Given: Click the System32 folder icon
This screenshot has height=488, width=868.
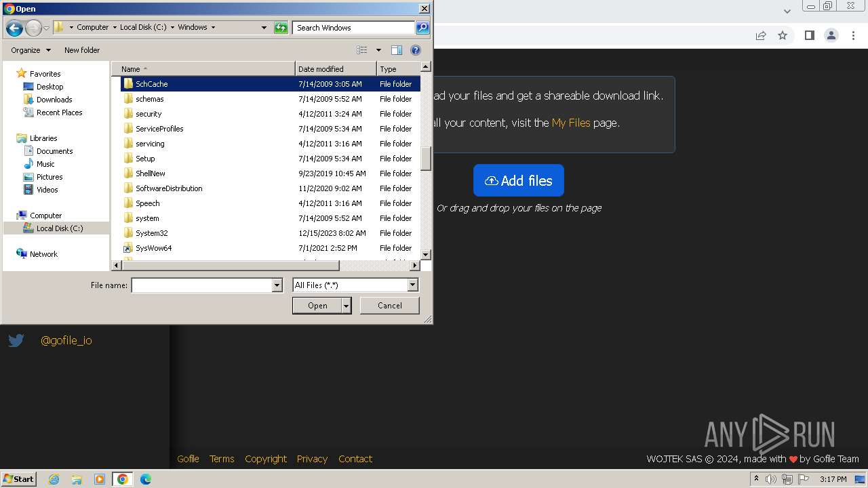Looking at the screenshot, I should 127,233.
